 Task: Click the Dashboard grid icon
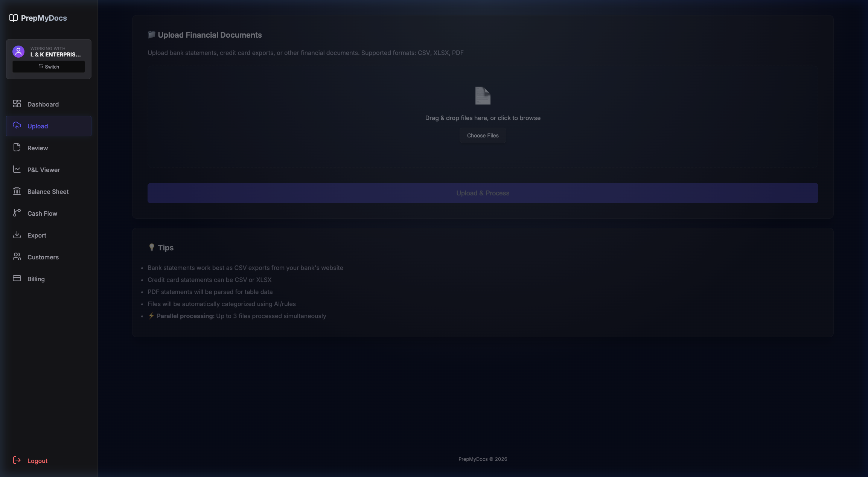[17, 104]
